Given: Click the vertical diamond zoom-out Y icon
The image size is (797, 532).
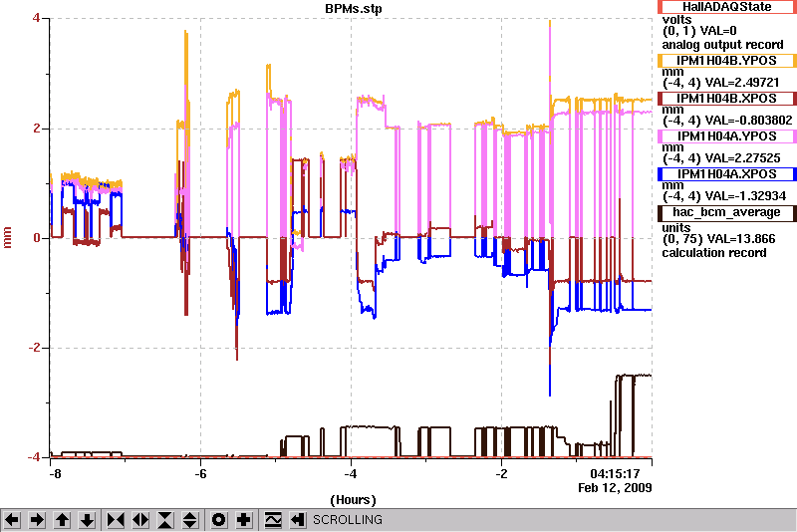Looking at the screenshot, I should (x=190, y=520).
